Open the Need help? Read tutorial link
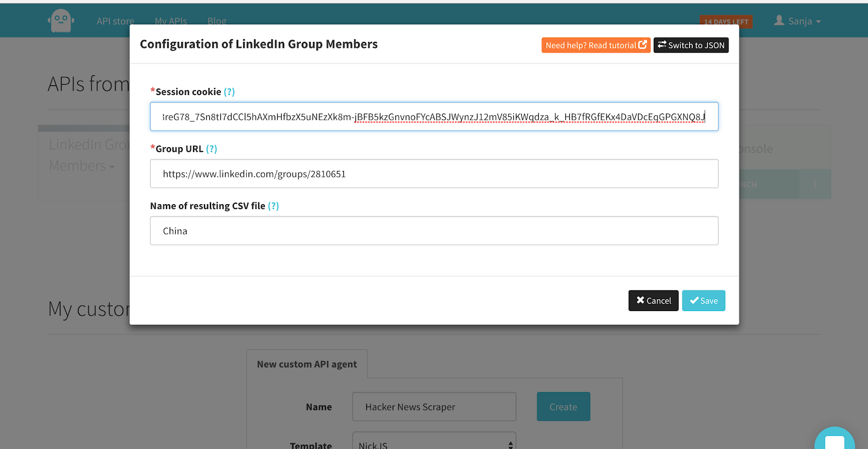Image resolution: width=868 pixels, height=449 pixels. (x=596, y=45)
